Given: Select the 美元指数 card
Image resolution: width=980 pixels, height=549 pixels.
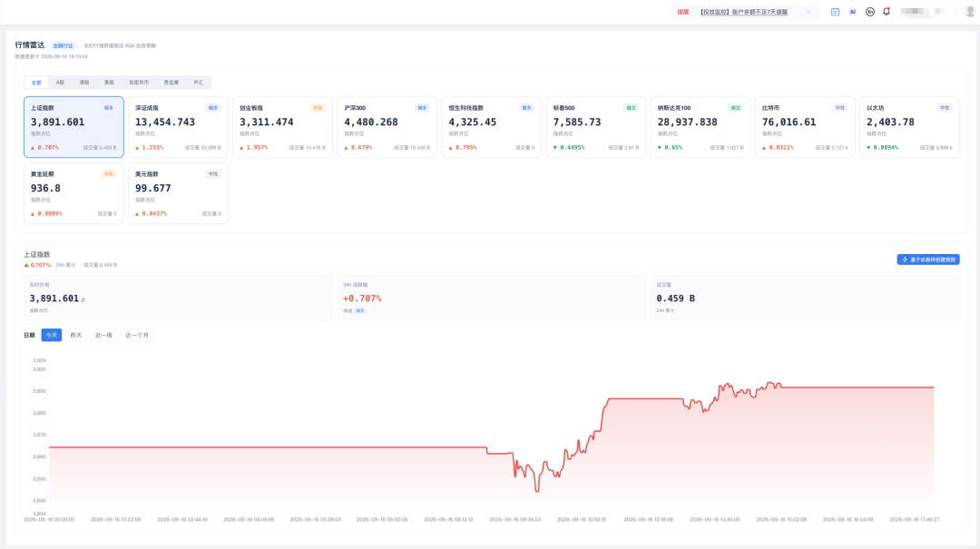Looking at the screenshot, I should (178, 193).
